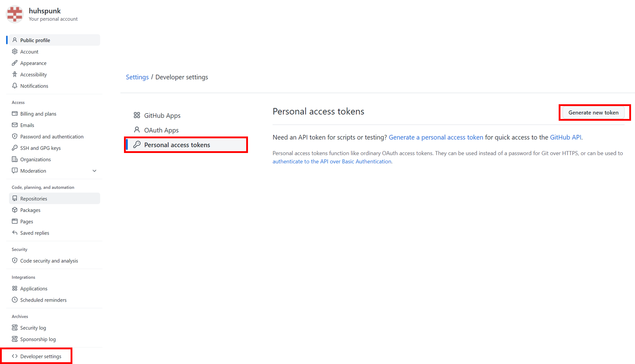Open the Packages settings
635x364 pixels.
click(x=54, y=210)
